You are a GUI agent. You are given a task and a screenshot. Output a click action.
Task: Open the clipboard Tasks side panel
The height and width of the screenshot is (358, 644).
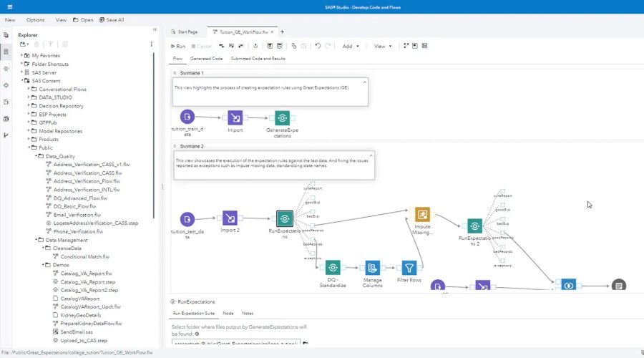6,119
